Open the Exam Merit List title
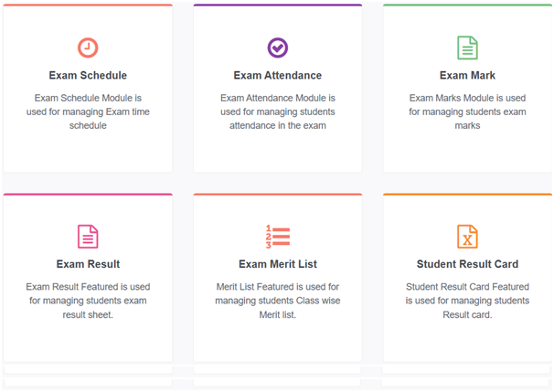The height and width of the screenshot is (392, 554). pyautogui.click(x=278, y=264)
